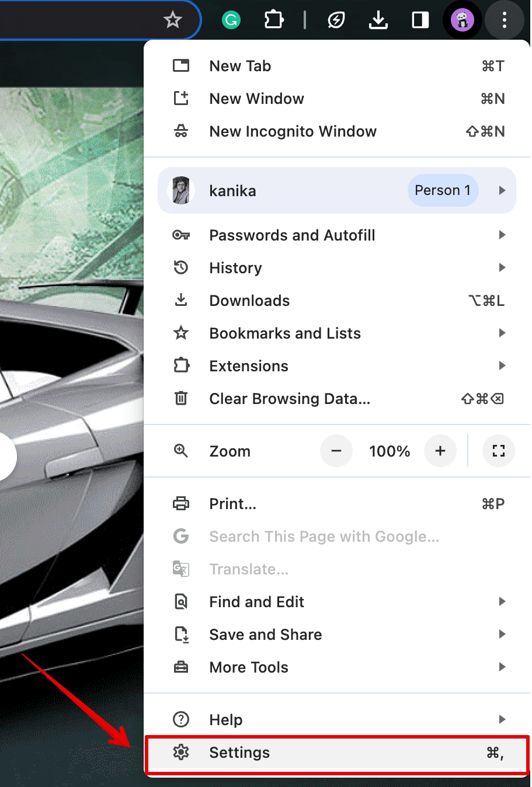Screen dimensions: 532x787
Task: Open the More Tools submenu
Action: 249,667
